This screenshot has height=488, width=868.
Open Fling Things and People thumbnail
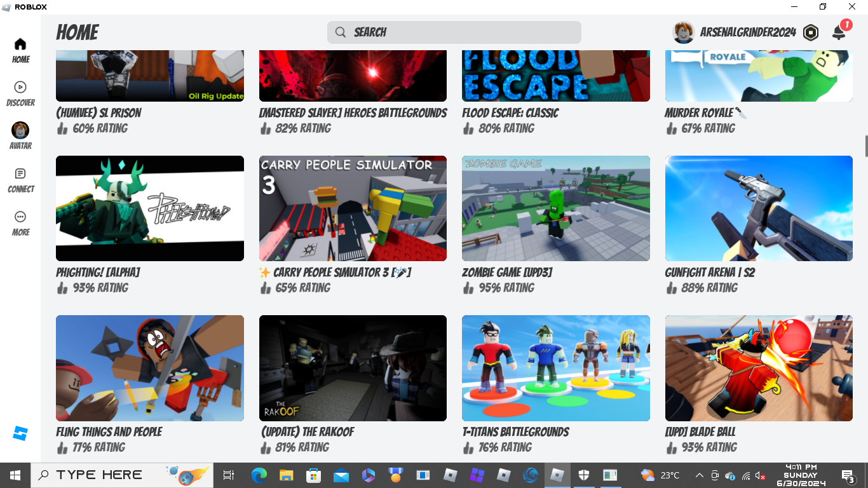pyautogui.click(x=150, y=368)
